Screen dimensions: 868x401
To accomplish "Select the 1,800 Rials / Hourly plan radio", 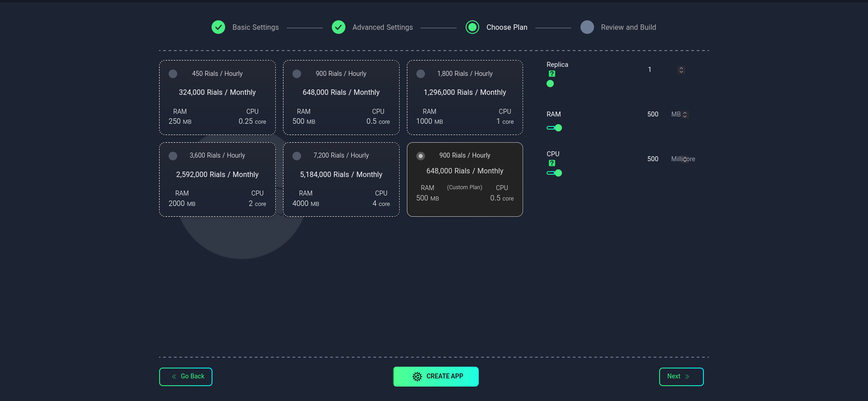I will tap(420, 74).
